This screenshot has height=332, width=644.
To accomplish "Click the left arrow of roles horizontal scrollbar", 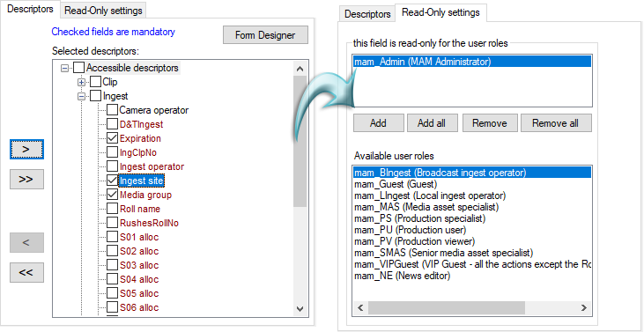I will [361, 308].
